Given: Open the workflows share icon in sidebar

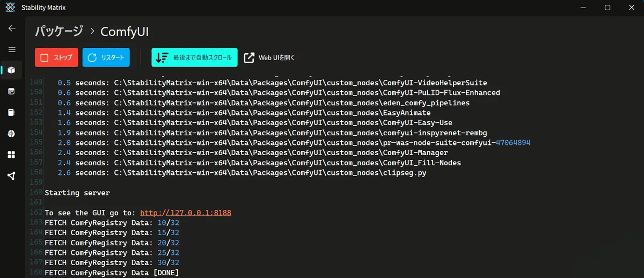Looking at the screenshot, I should [x=12, y=176].
